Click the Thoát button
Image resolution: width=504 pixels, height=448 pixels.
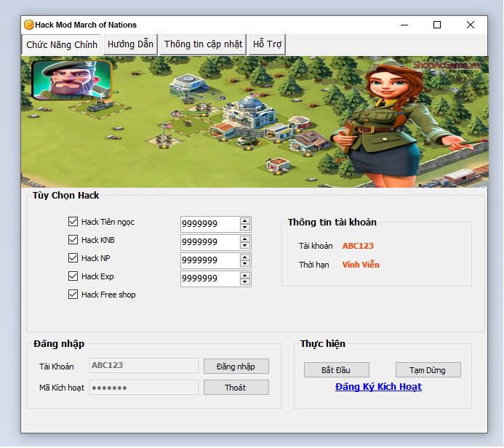point(236,388)
